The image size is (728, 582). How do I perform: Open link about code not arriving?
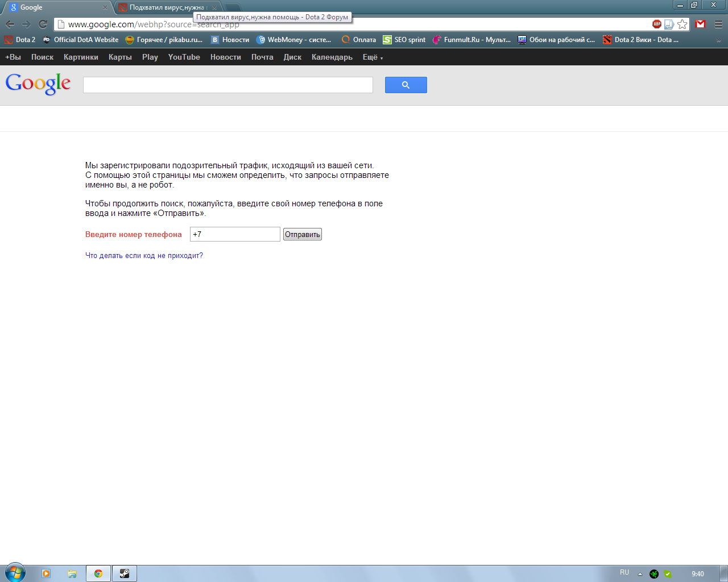click(144, 256)
